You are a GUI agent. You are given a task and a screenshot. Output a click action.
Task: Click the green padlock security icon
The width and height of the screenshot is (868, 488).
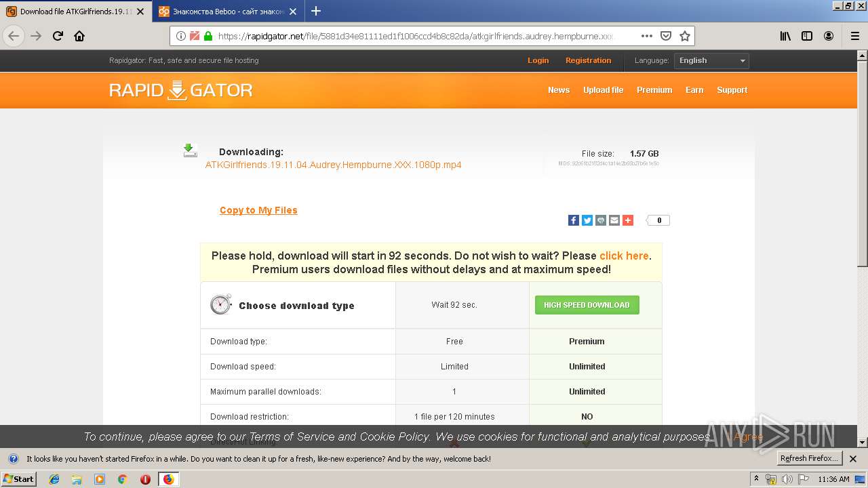pos(208,36)
